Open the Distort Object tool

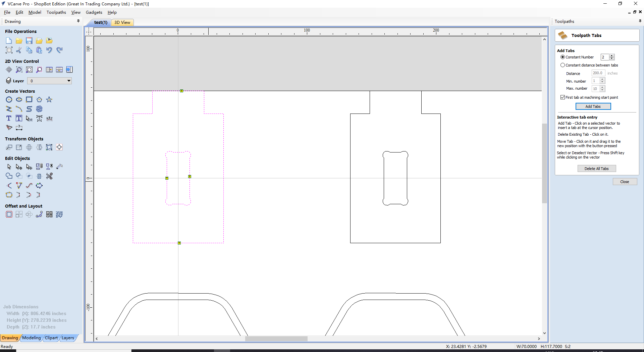click(49, 147)
